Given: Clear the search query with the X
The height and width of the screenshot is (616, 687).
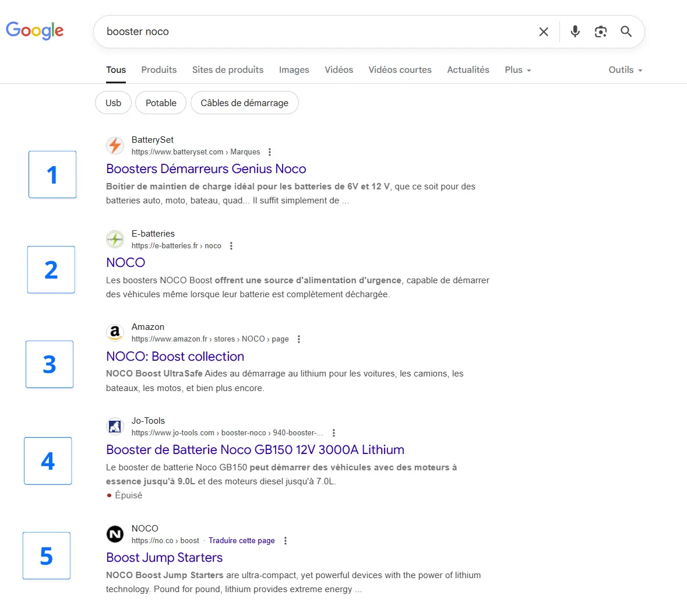Looking at the screenshot, I should pyautogui.click(x=544, y=31).
